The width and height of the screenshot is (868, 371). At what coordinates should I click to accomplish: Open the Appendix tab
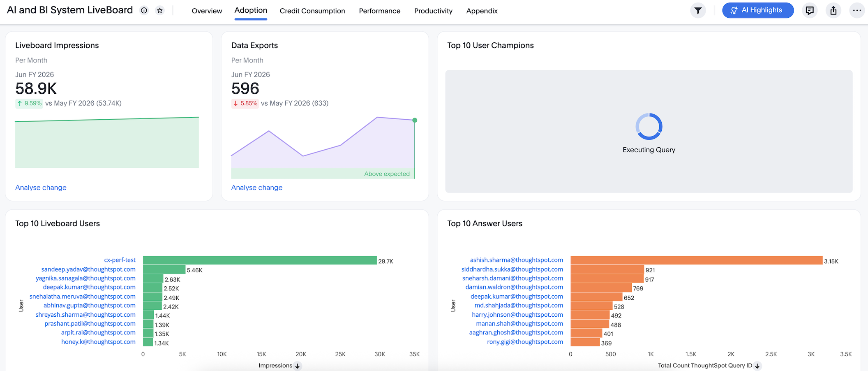pos(482,11)
